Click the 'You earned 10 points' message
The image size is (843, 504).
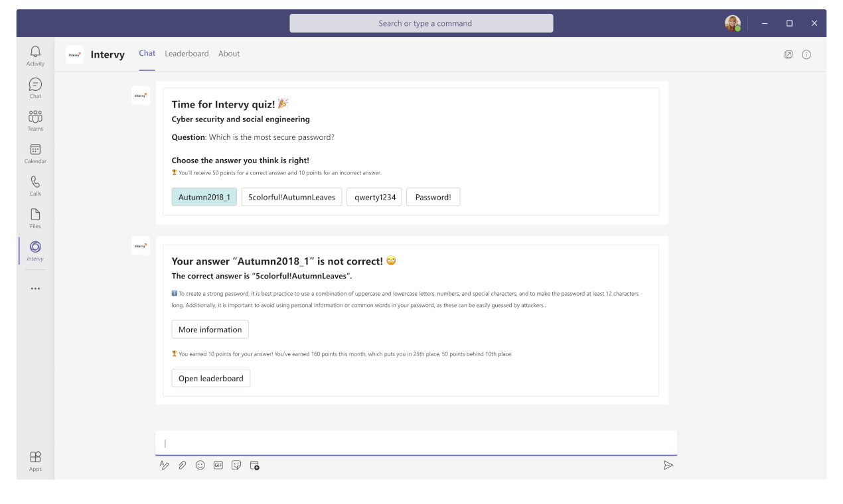[342, 354]
